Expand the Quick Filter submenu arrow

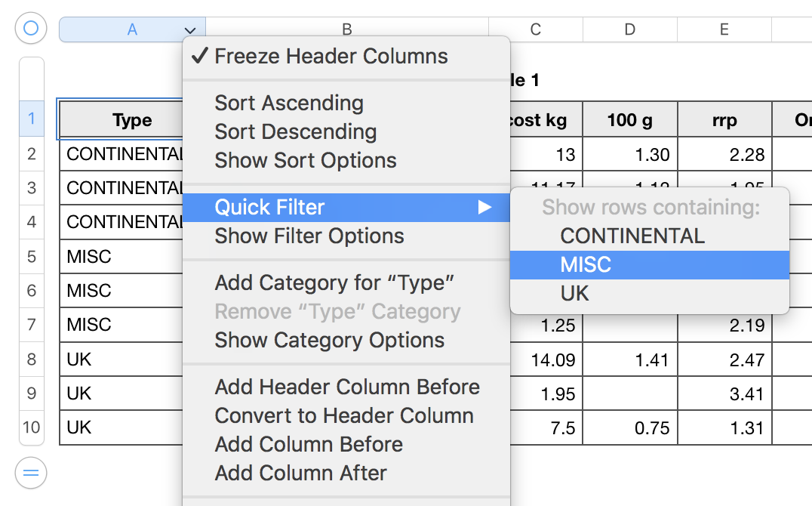pyautogui.click(x=484, y=207)
